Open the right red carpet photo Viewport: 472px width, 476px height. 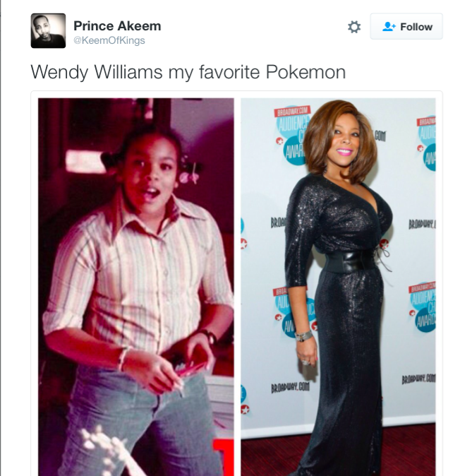point(338,287)
